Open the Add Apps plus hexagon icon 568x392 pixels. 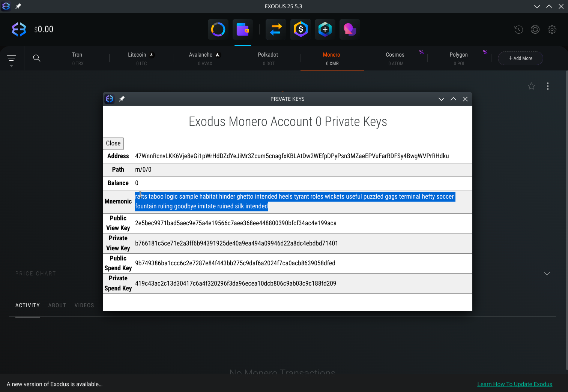[325, 29]
